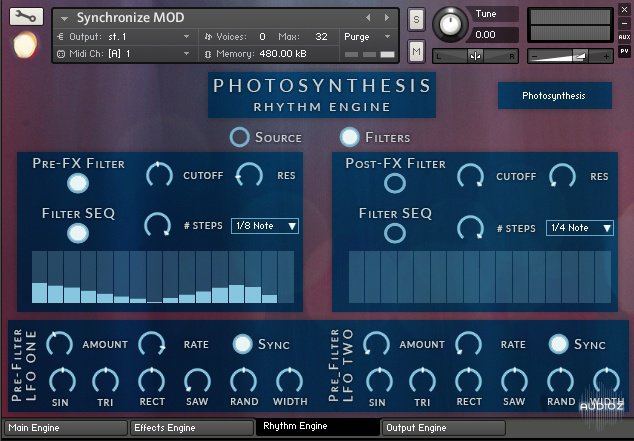Click the PV button
The width and height of the screenshot is (634, 441).
point(624,51)
